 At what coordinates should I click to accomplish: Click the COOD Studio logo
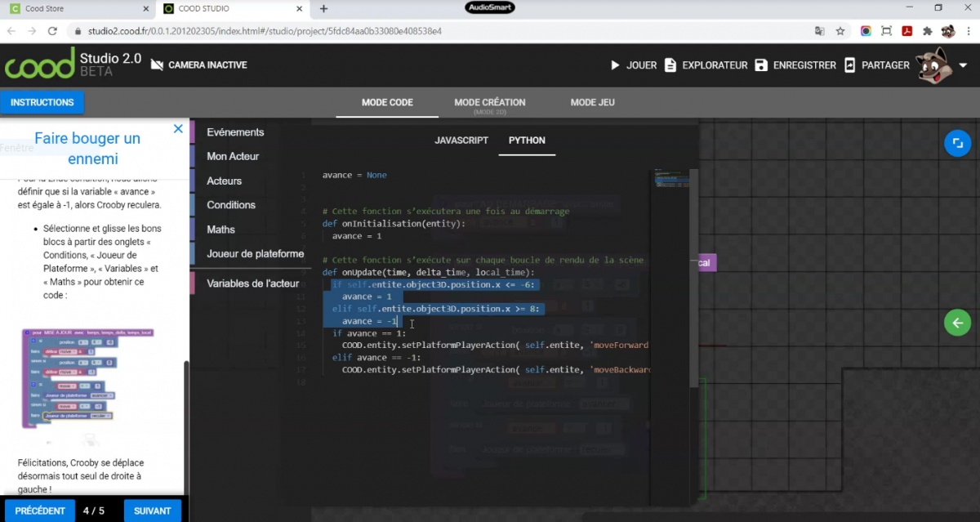point(39,65)
